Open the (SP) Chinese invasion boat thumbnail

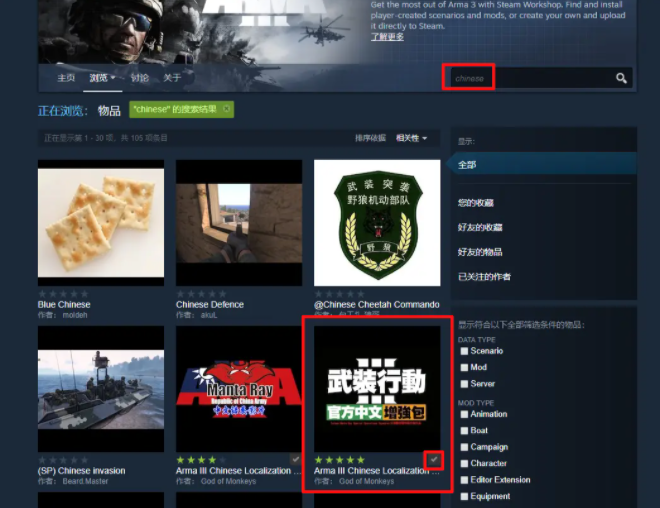point(101,389)
